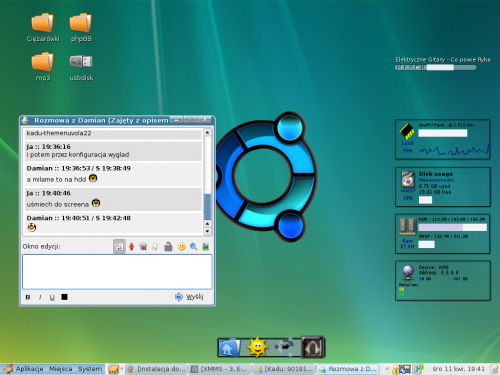Image resolution: width=500 pixels, height=375 pixels.
Task: Click the magnifier search icon in chat toolbar
Action: 193,247
